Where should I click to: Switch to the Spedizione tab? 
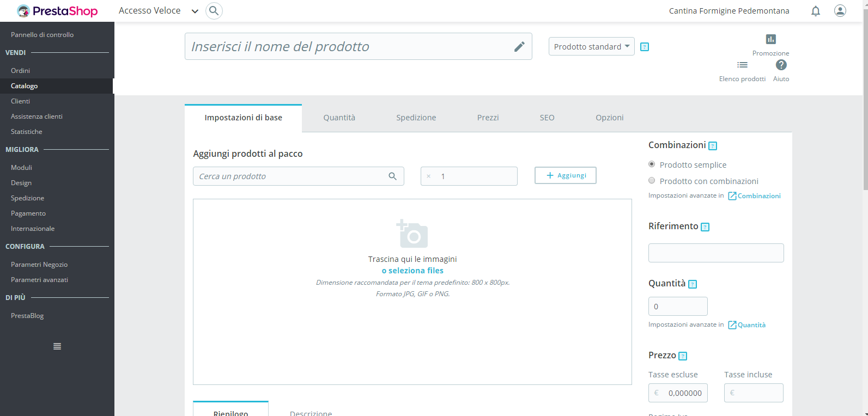pos(416,118)
